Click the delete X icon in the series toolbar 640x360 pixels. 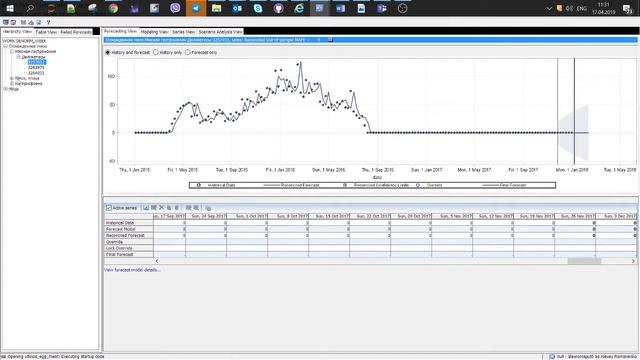(x=161, y=208)
